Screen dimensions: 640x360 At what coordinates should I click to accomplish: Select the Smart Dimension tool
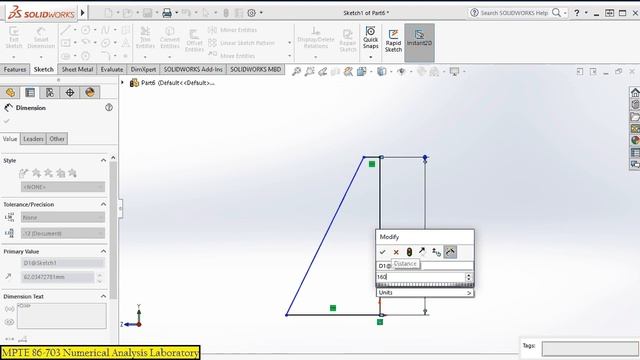tap(41, 38)
